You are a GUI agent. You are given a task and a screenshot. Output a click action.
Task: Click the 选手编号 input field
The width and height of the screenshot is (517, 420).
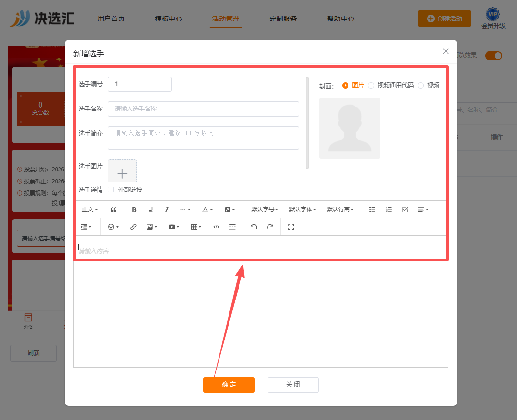tap(140, 84)
